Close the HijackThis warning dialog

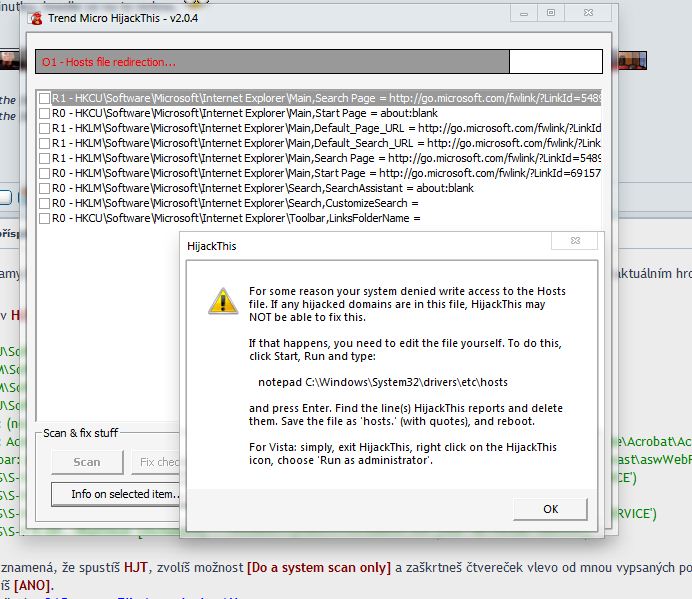pos(575,241)
